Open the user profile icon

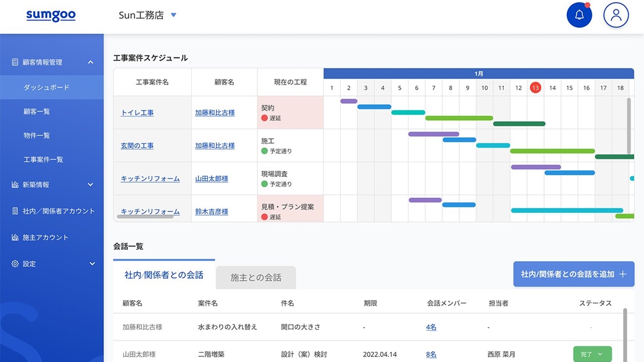tap(616, 15)
